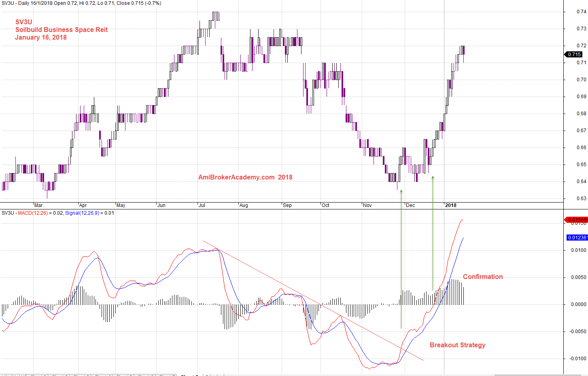Click the 0.72 price axis label
588x376 pixels.
coord(581,46)
